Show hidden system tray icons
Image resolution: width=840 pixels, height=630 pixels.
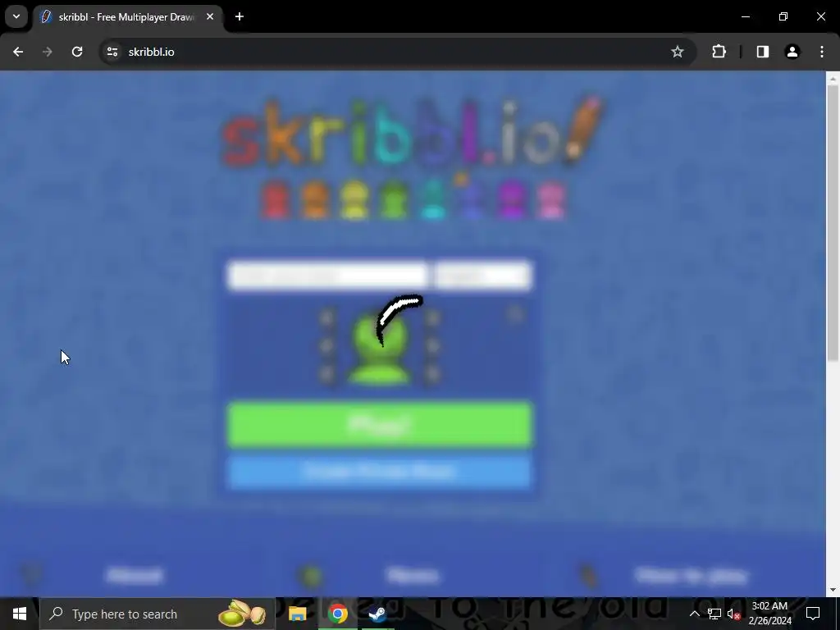[x=694, y=614]
